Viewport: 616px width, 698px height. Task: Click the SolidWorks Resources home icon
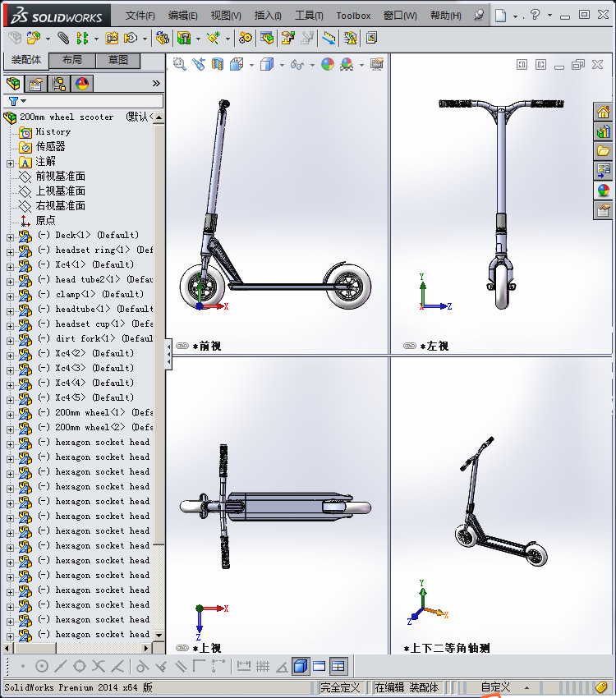pyautogui.click(x=603, y=113)
